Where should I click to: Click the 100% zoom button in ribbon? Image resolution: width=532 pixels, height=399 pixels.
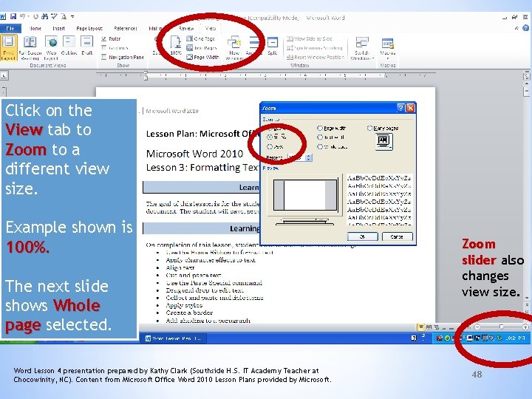(176, 46)
